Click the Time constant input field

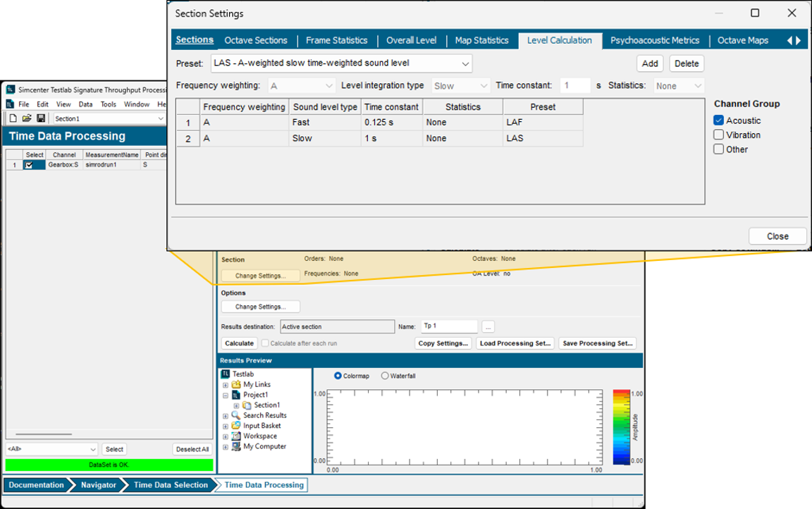[x=575, y=85]
